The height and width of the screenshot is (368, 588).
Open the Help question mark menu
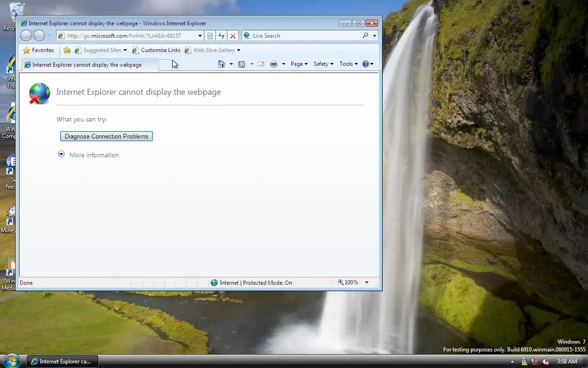coord(368,64)
